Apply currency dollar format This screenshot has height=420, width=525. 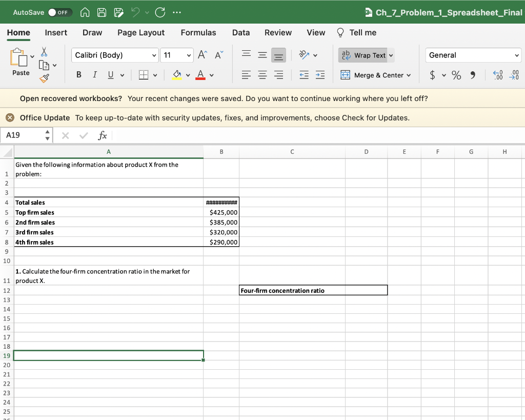click(x=433, y=75)
